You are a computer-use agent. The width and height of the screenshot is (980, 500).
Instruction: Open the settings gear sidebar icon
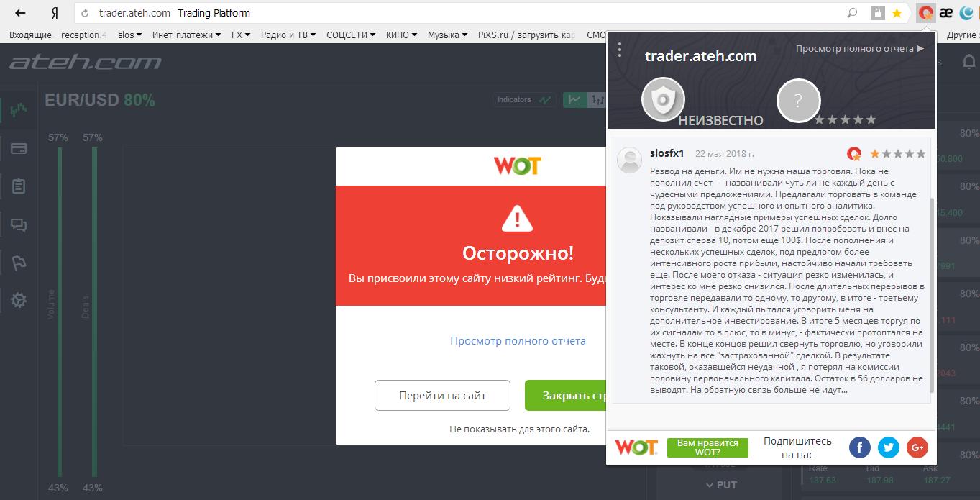point(19,301)
